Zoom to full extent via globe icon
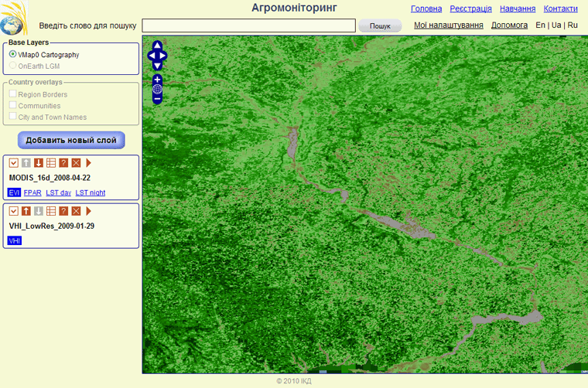 click(x=157, y=89)
